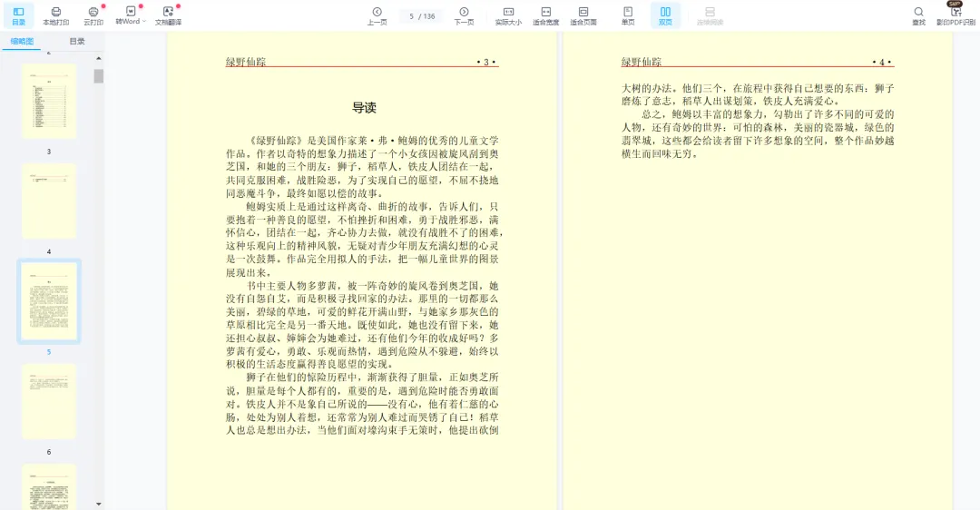The image size is (980, 510).
Task: Toggle the 目录 sidebar panel button
Action: [x=19, y=15]
